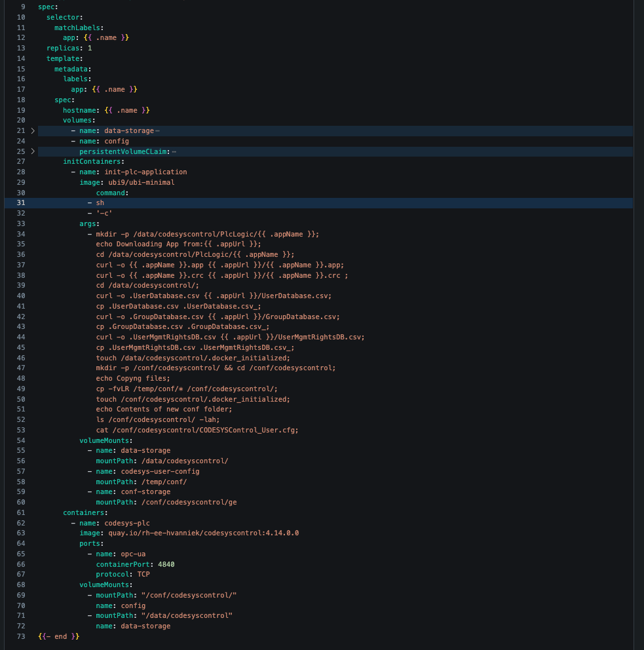
Task: Place cursor on '{{- end }}' template tag
Action: pos(58,636)
